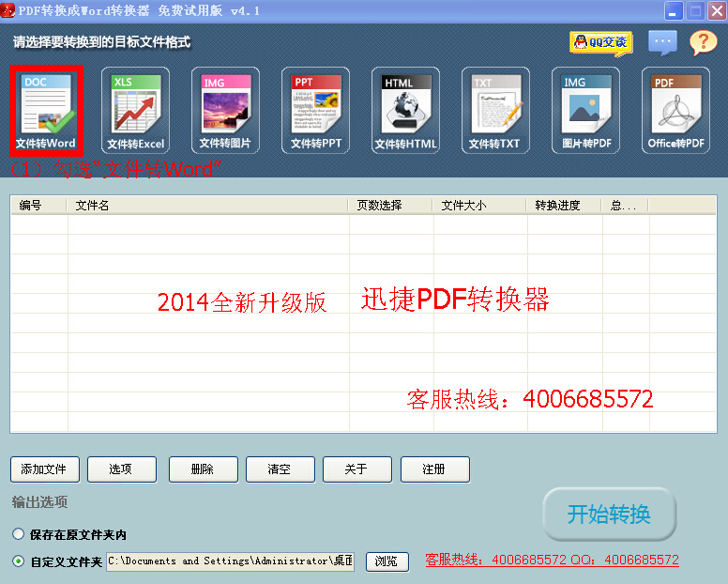Focus the custom folder path field
Viewport: 728px width, 584px height.
(x=230, y=561)
